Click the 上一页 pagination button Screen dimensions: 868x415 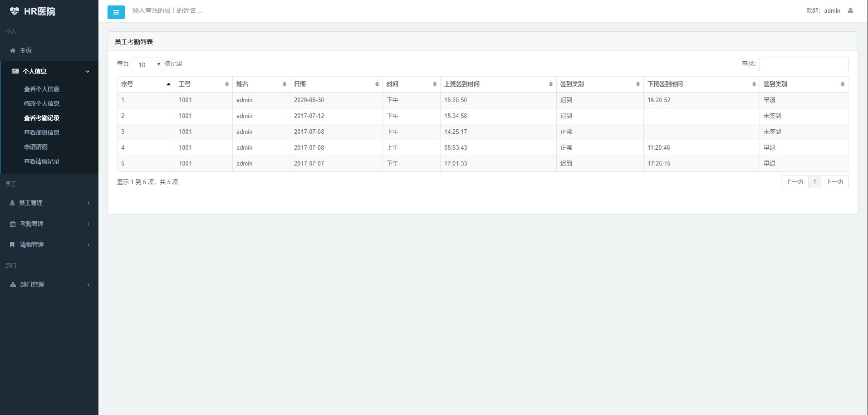point(794,181)
